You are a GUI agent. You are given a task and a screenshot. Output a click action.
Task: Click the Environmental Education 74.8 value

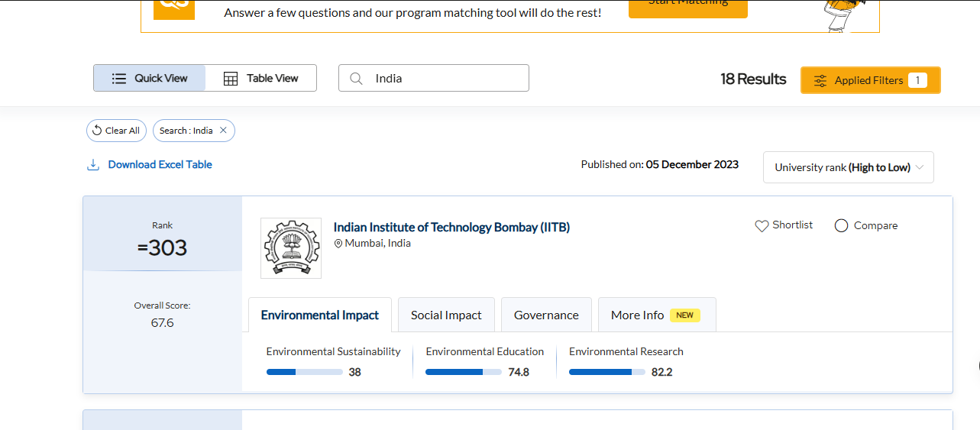(519, 372)
